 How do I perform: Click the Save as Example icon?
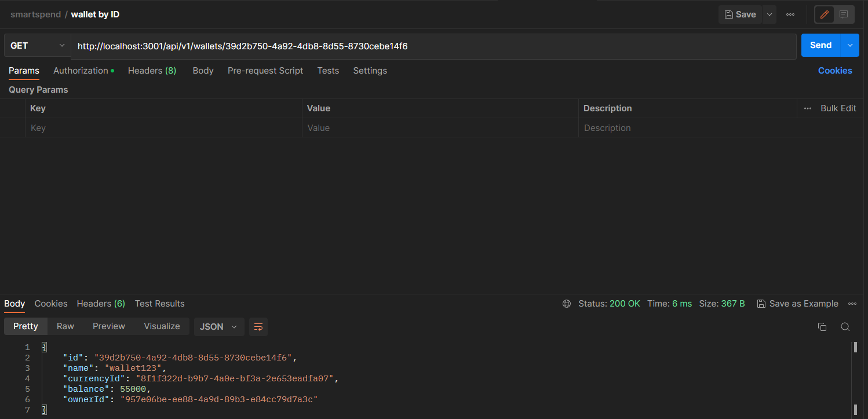[761, 303]
